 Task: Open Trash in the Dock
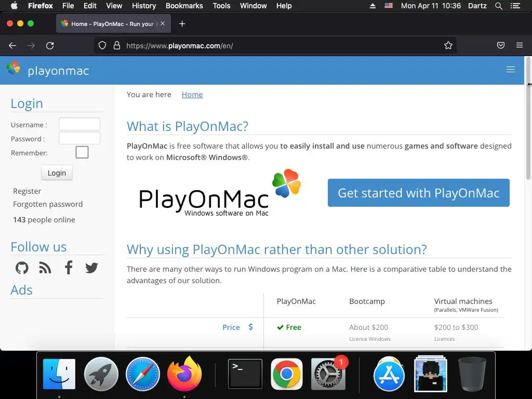tap(472, 374)
